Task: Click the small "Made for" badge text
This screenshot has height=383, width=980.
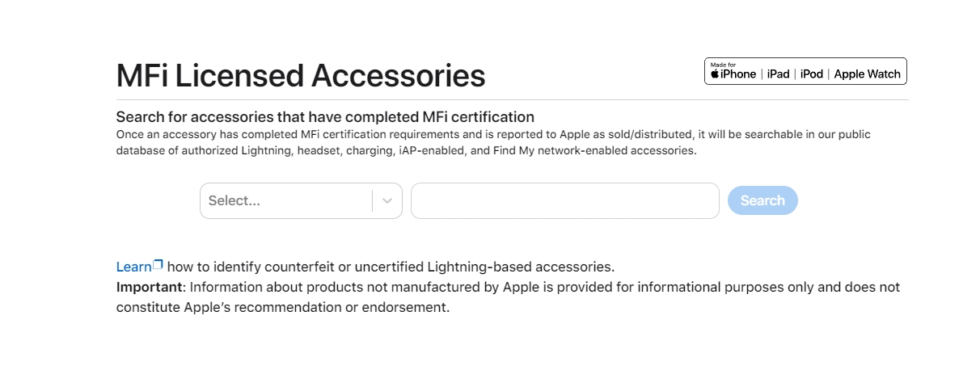Action: 722,64
